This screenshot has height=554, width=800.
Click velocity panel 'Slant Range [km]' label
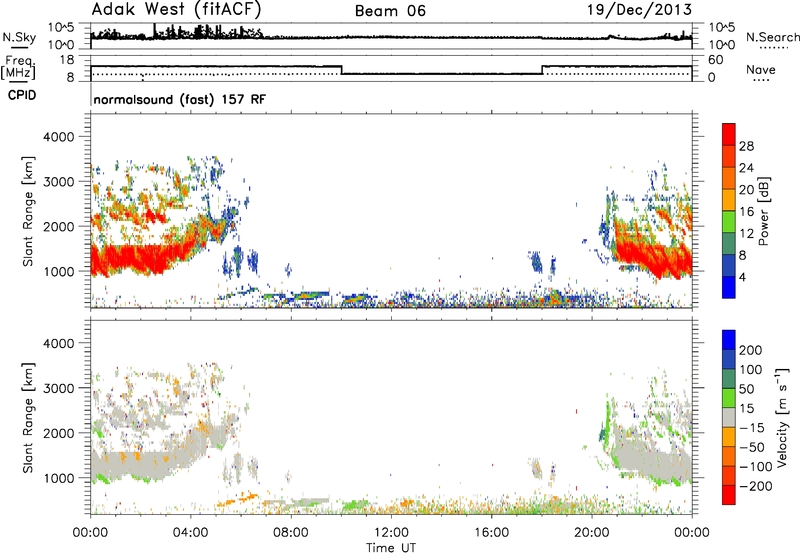pos(28,417)
